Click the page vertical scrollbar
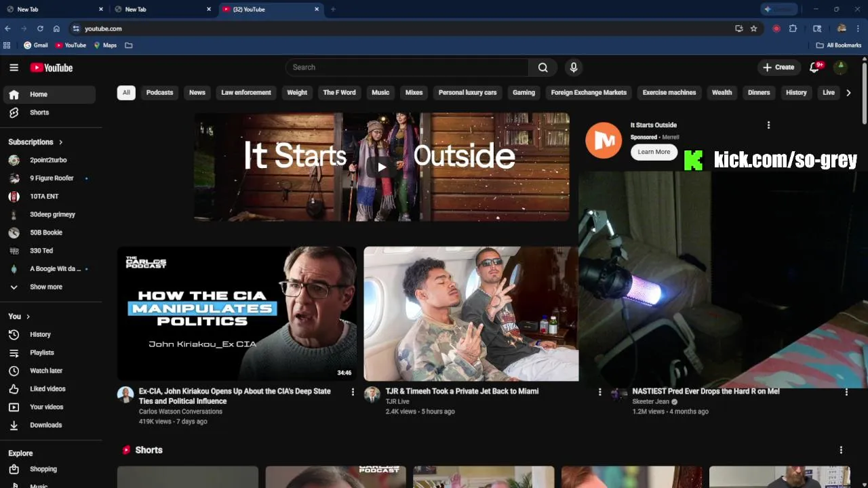Viewport: 868px width, 488px height. pos(865,92)
